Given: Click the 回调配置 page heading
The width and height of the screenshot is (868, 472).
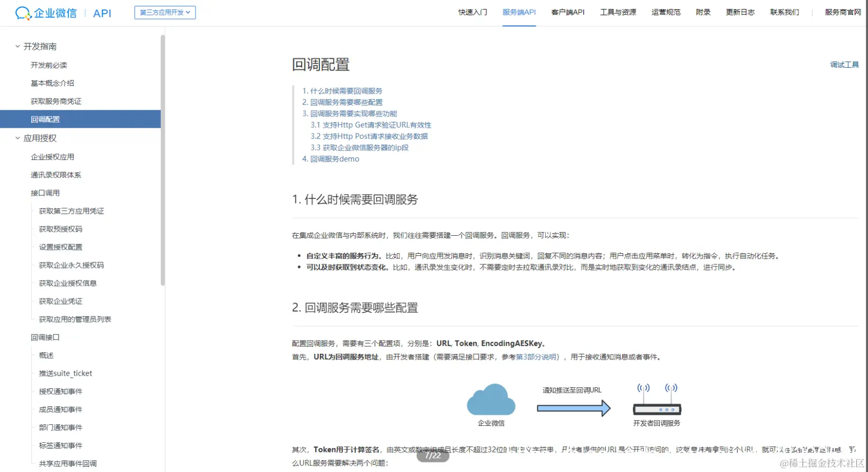Looking at the screenshot, I should tap(321, 65).
